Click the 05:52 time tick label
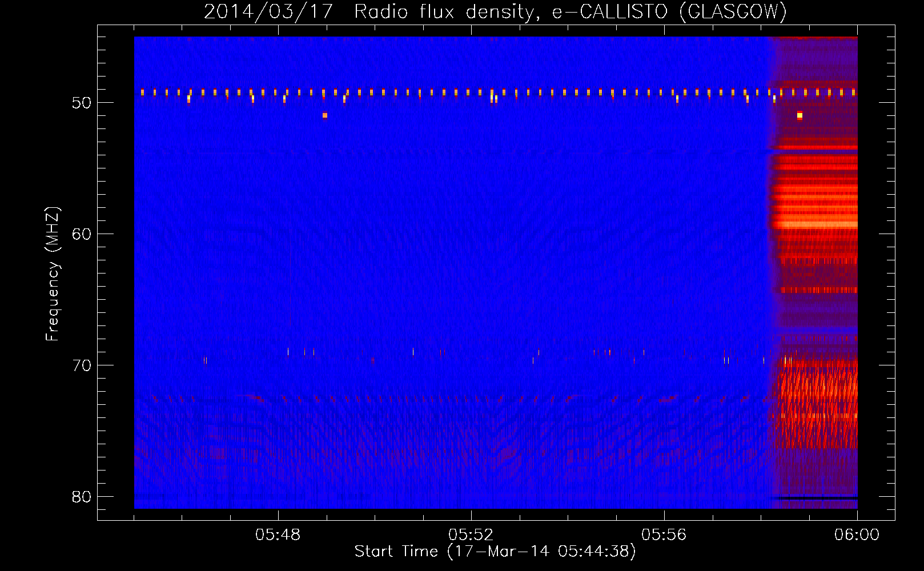Image resolution: width=924 pixels, height=571 pixels. pyautogui.click(x=471, y=535)
